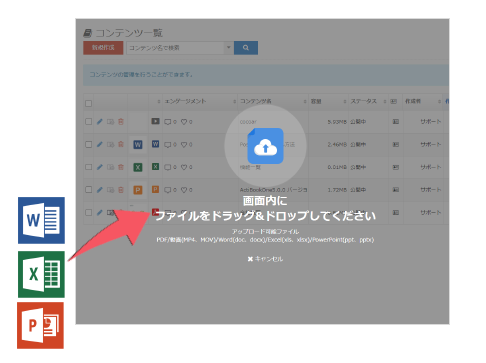Toggle the select-all checkbox in table header

click(x=88, y=103)
